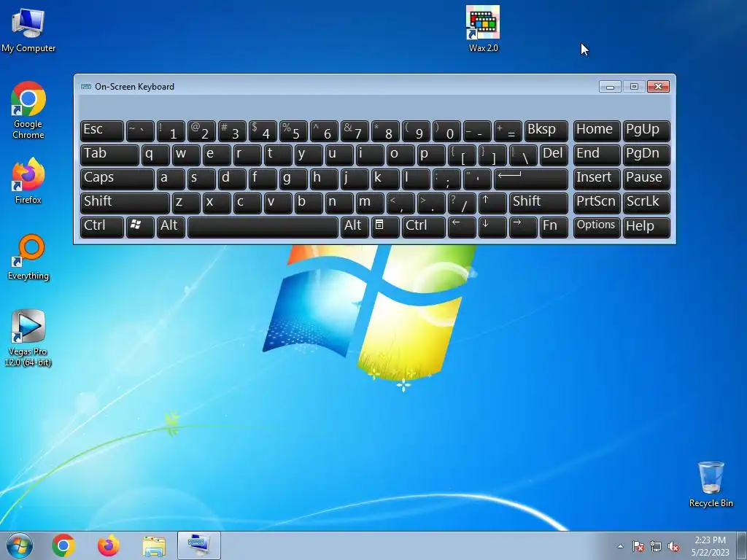Show hidden system tray icons
The image size is (747, 560).
620,546
